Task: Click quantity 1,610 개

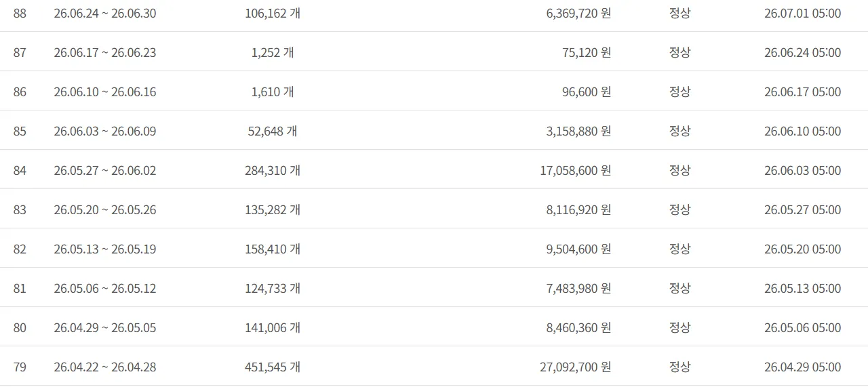Action: (x=273, y=91)
